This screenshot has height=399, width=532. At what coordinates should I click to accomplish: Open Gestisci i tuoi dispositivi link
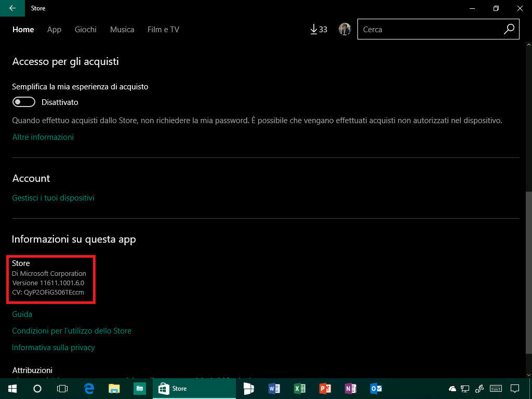(x=54, y=198)
